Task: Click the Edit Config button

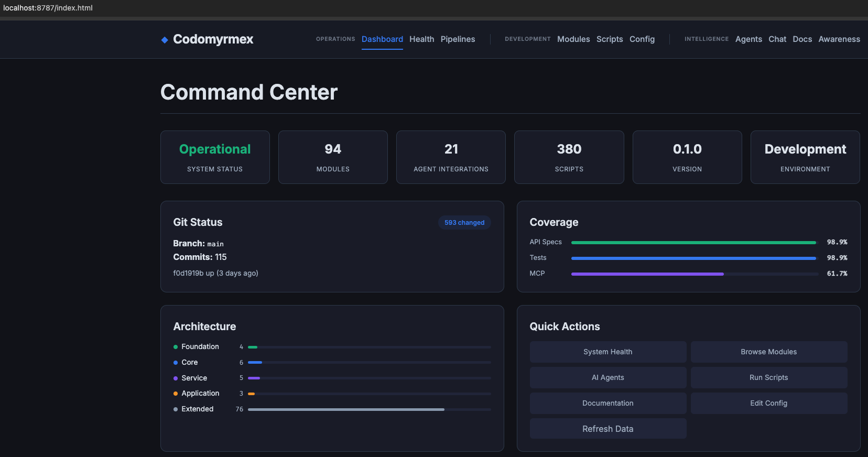Action: tap(768, 403)
